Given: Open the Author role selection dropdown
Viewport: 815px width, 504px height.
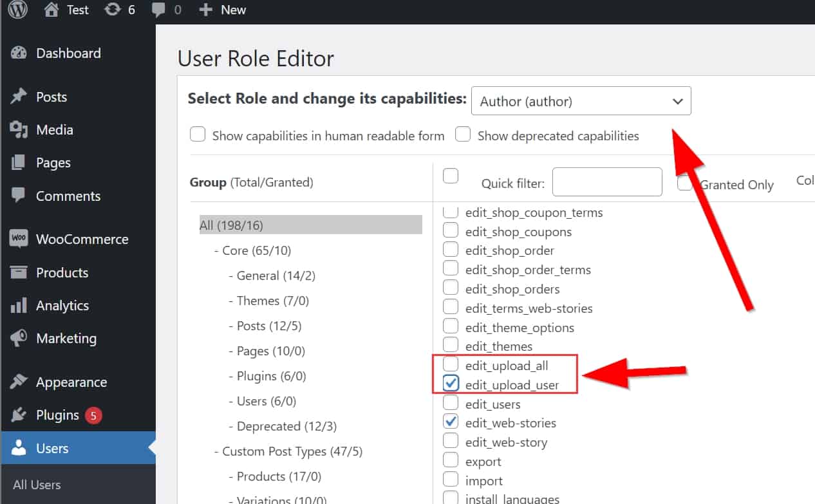Looking at the screenshot, I should [581, 101].
